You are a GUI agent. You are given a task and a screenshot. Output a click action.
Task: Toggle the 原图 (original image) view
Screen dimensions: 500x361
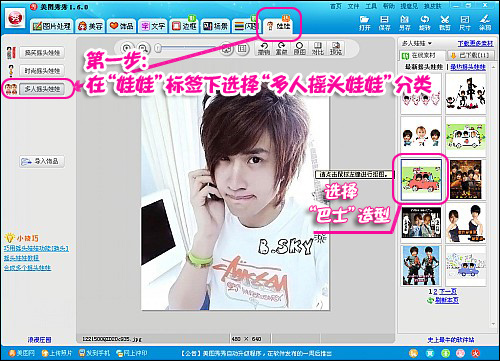[299, 49]
